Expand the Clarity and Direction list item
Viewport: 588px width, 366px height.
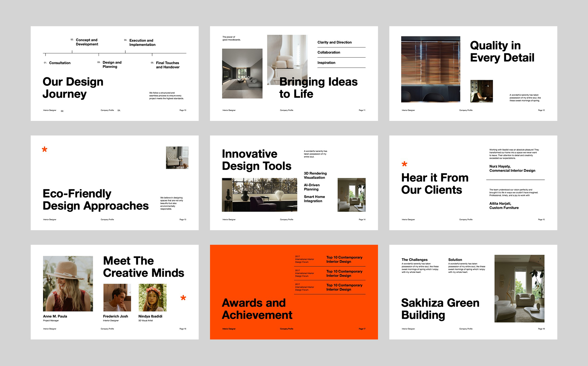334,42
